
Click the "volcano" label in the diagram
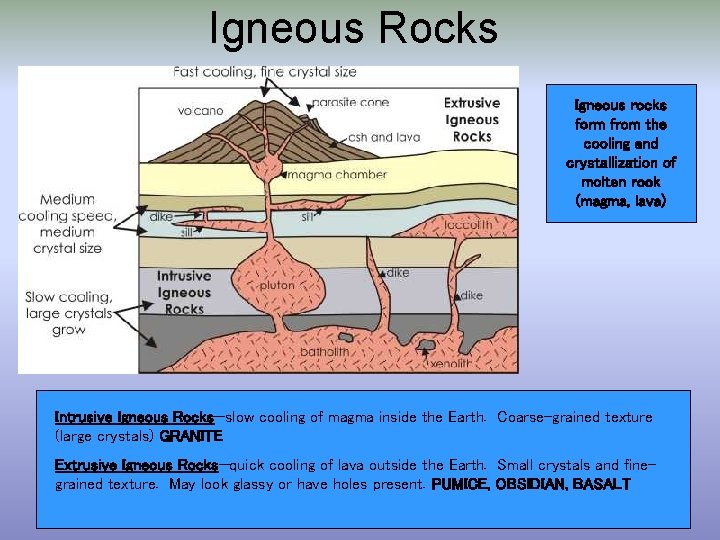(x=201, y=111)
